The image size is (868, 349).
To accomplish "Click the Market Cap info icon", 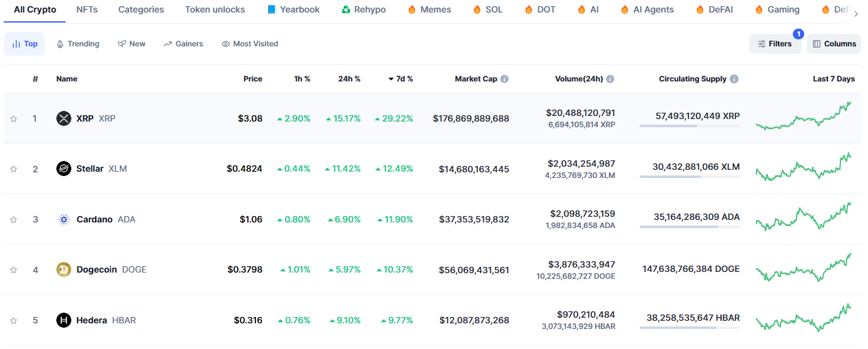I will [504, 79].
